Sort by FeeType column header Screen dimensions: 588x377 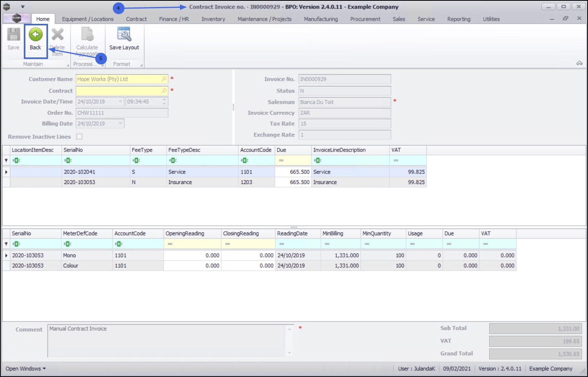tap(148, 150)
